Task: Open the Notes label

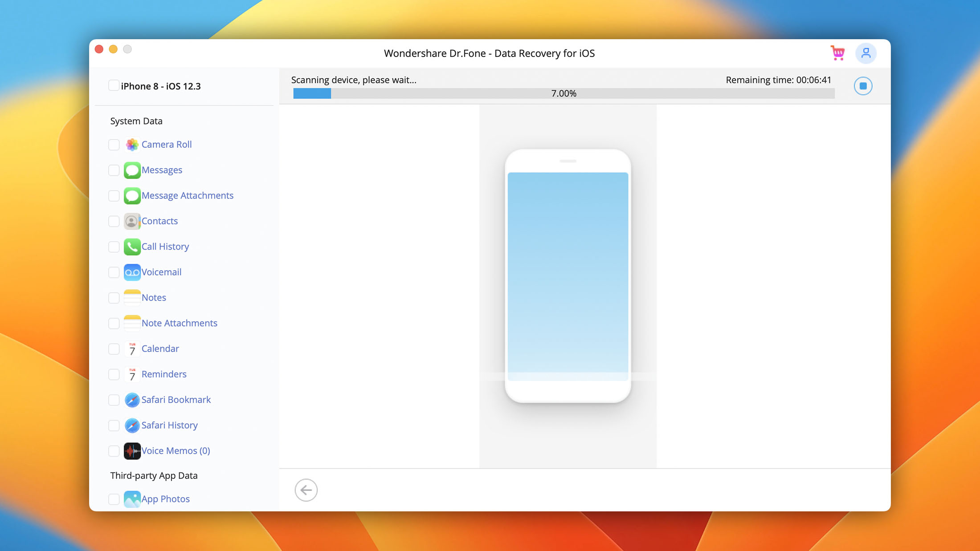Action: (154, 298)
